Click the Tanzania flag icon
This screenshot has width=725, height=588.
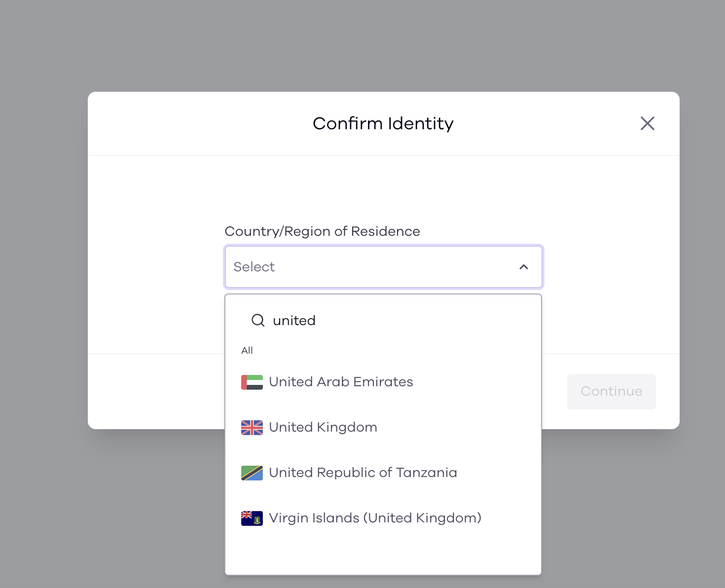(252, 473)
